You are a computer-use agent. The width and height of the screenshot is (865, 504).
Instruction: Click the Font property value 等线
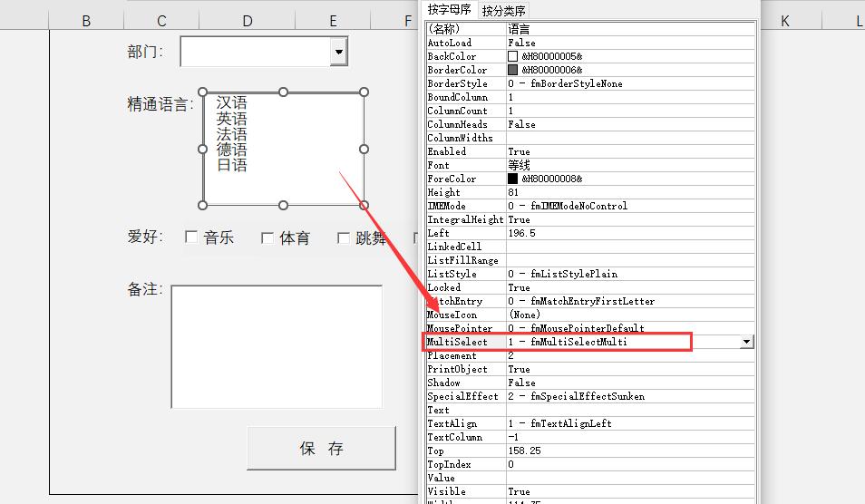point(520,165)
